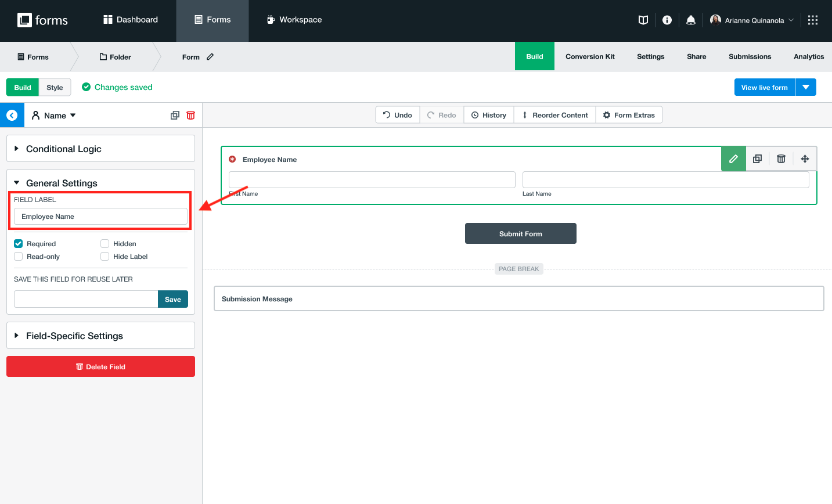The image size is (832, 504).
Task: Click the red trash icon in sidebar header
Action: (x=190, y=116)
